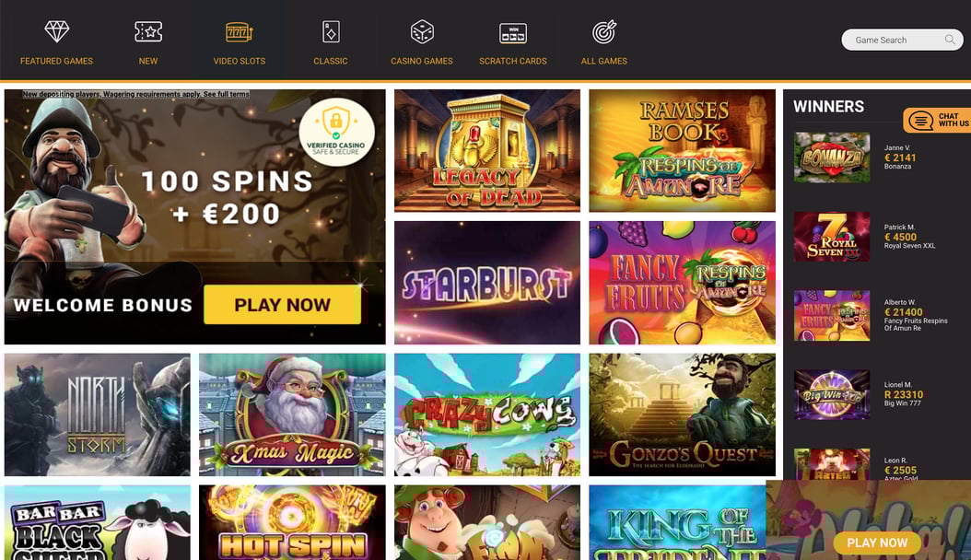Open Video Slots slot-machine icon

[239, 31]
